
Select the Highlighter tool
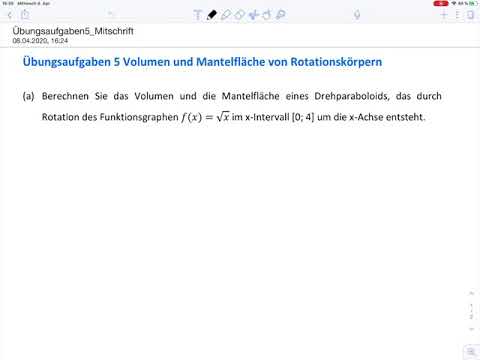pos(226,15)
